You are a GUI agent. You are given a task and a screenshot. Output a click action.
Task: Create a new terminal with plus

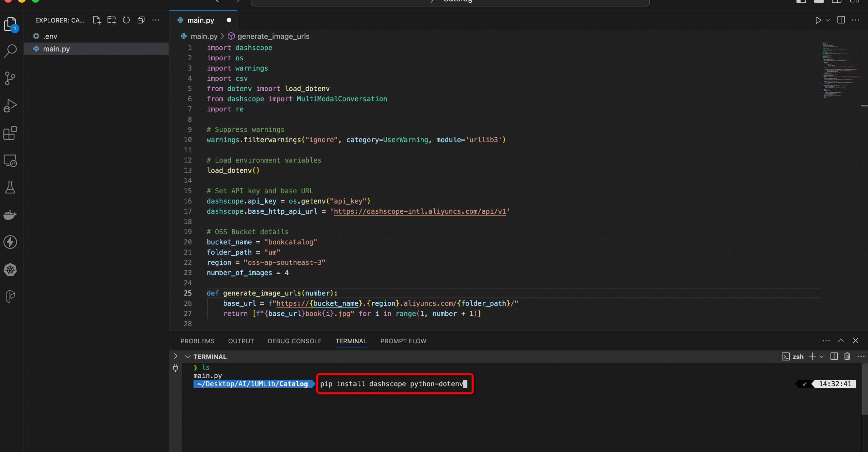tap(812, 357)
